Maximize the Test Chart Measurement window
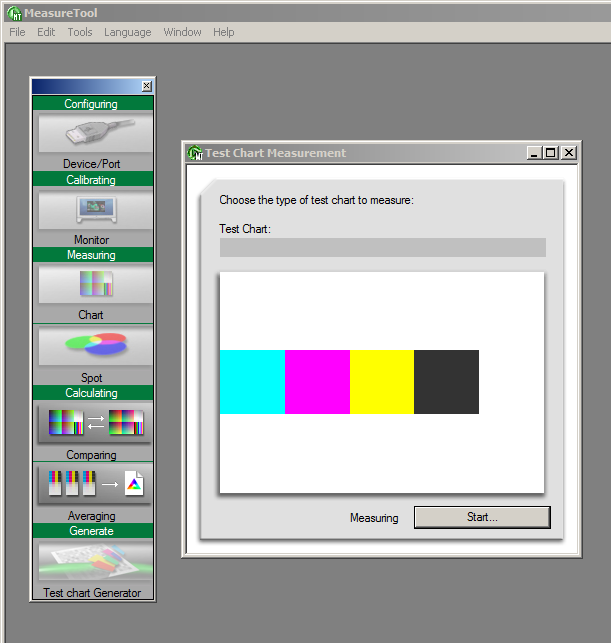The height and width of the screenshot is (643, 611). tap(550, 153)
